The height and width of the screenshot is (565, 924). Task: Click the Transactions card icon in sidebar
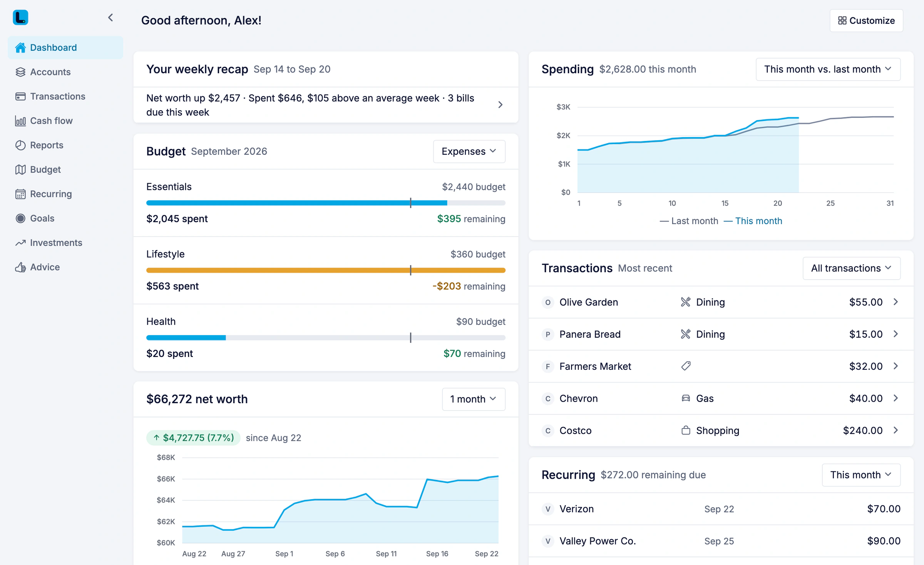coord(20,96)
